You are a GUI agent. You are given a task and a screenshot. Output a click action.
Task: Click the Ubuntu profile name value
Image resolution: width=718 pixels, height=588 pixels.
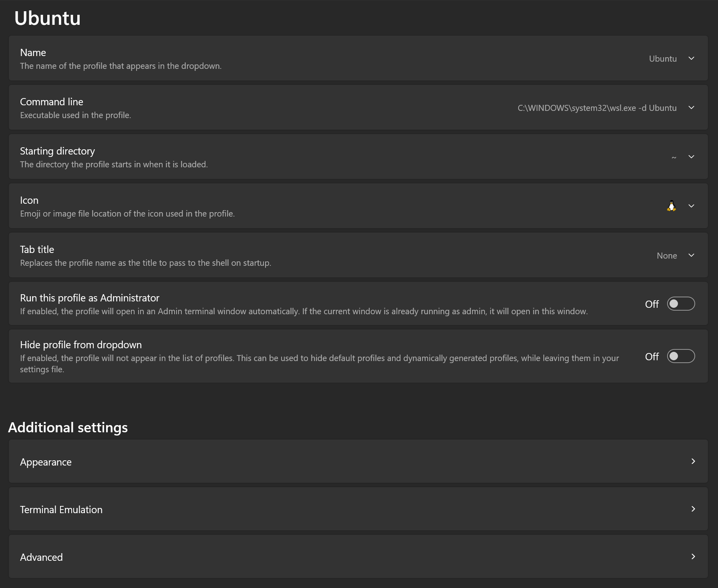click(x=663, y=59)
